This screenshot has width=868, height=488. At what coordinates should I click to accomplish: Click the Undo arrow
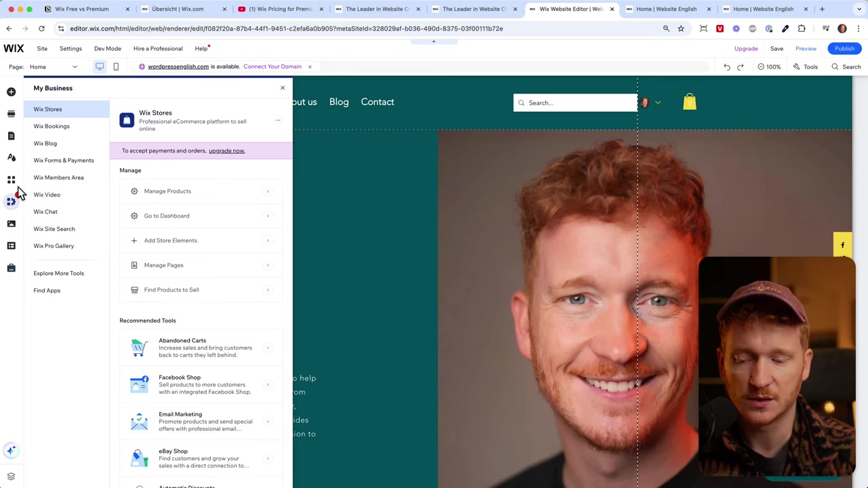[x=727, y=67]
